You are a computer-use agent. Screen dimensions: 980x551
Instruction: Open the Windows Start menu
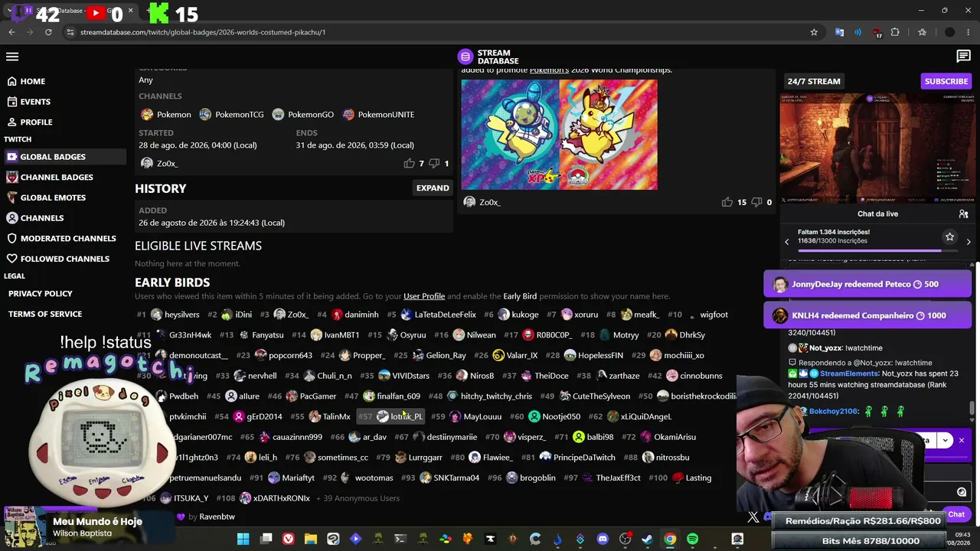click(x=243, y=540)
